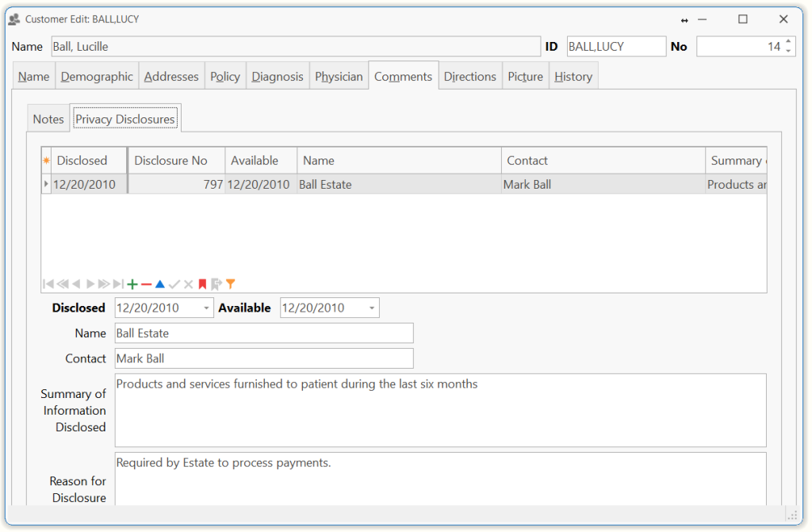Click the double-arrow icon in the title bar
Image resolution: width=812 pixels, height=532 pixels.
684,20
